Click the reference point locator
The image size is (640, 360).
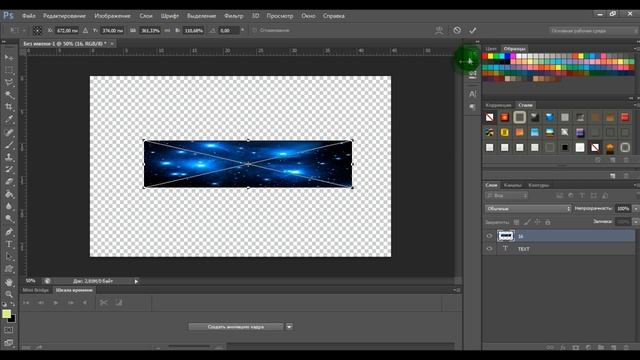click(37, 31)
